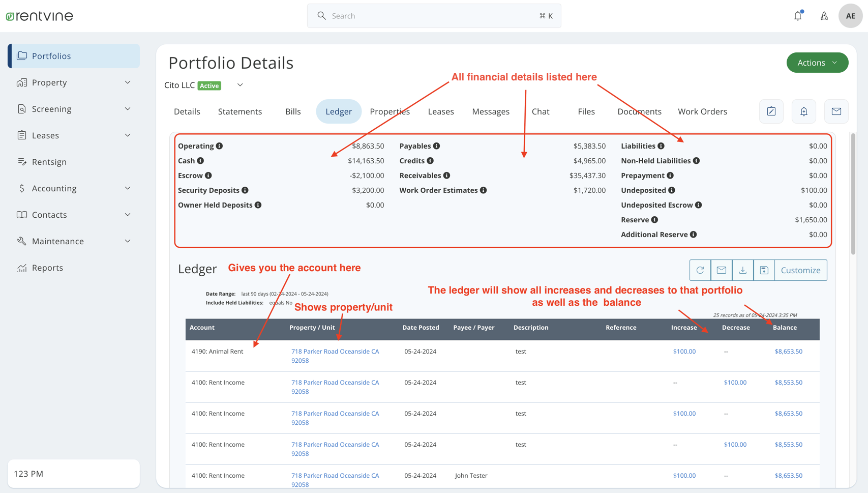Image resolution: width=868 pixels, height=493 pixels.
Task: Click the Rentvine logo
Action: tap(39, 16)
